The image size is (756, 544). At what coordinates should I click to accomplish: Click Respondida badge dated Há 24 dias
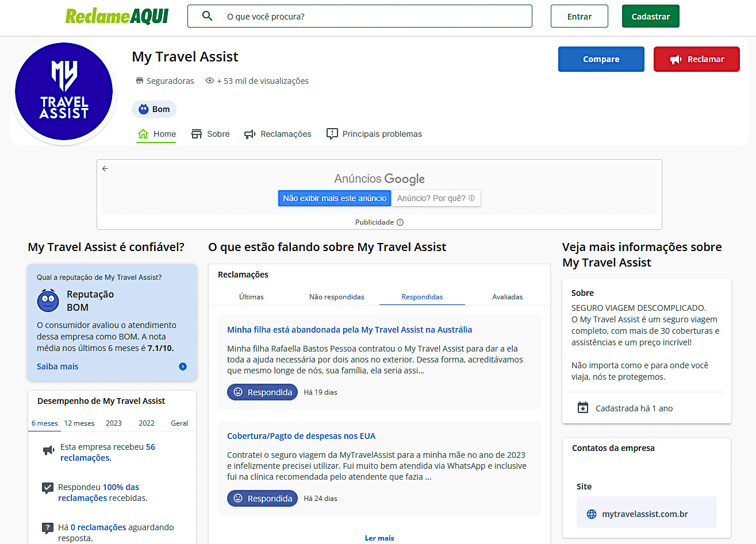coord(262,499)
